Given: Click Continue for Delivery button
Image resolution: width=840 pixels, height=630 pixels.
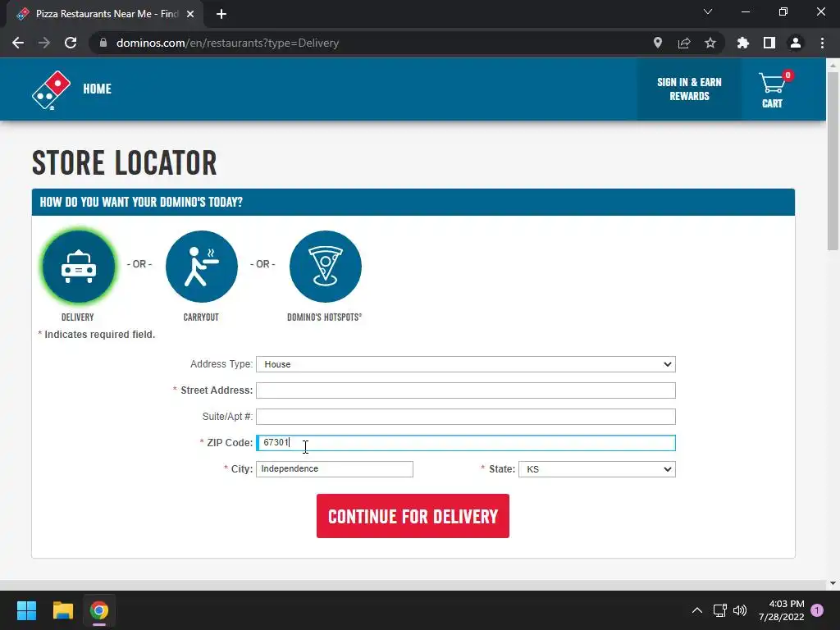Looking at the screenshot, I should pyautogui.click(x=413, y=516).
